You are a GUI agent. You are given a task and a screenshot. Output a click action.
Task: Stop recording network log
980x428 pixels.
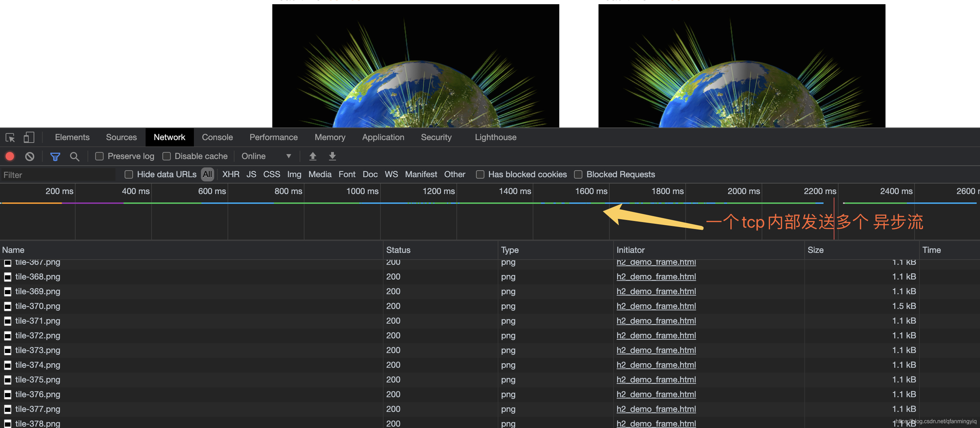[10, 157]
